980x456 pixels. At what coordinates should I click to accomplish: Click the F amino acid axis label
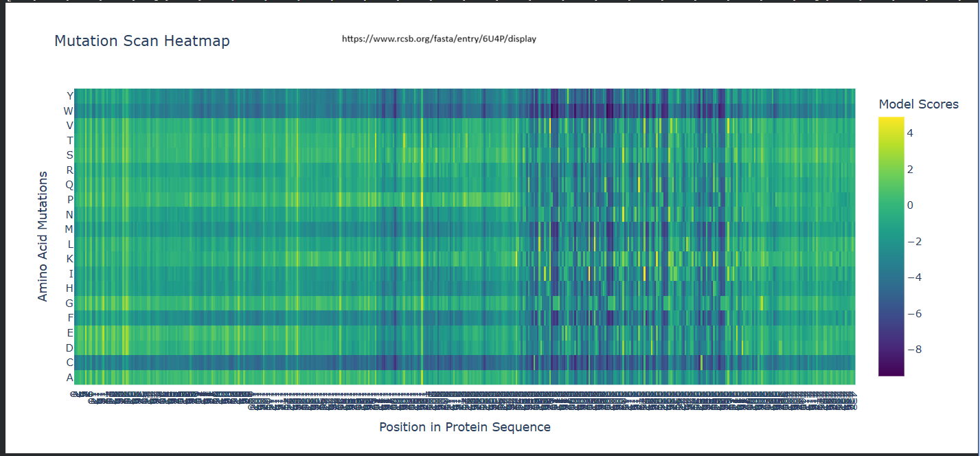click(x=70, y=318)
